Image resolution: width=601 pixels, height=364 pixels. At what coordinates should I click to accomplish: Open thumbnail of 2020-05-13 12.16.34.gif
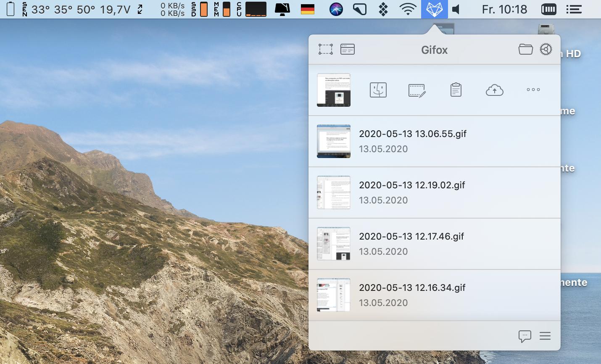[x=334, y=295]
